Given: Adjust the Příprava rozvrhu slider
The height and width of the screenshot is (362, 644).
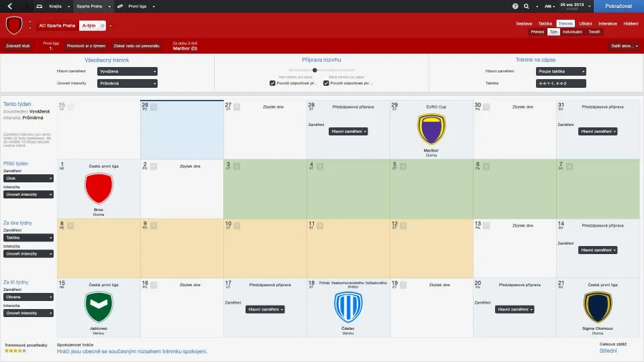Looking at the screenshot, I should (x=315, y=70).
